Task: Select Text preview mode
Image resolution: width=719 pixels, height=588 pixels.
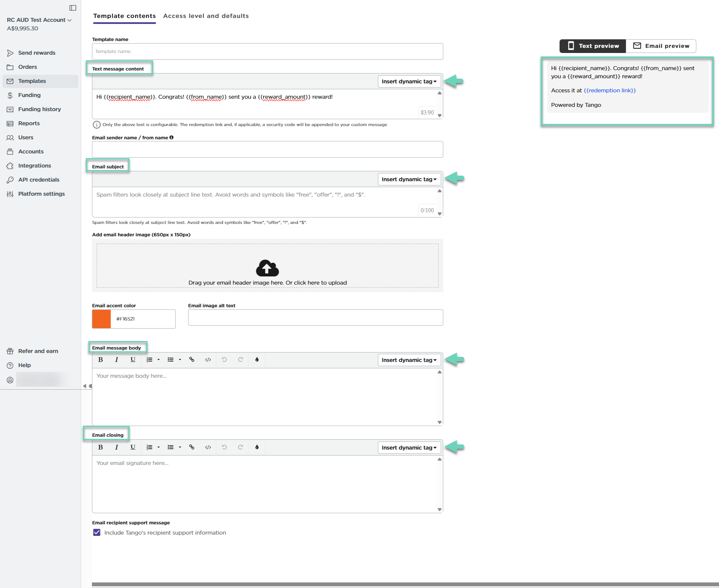Action: click(x=593, y=46)
